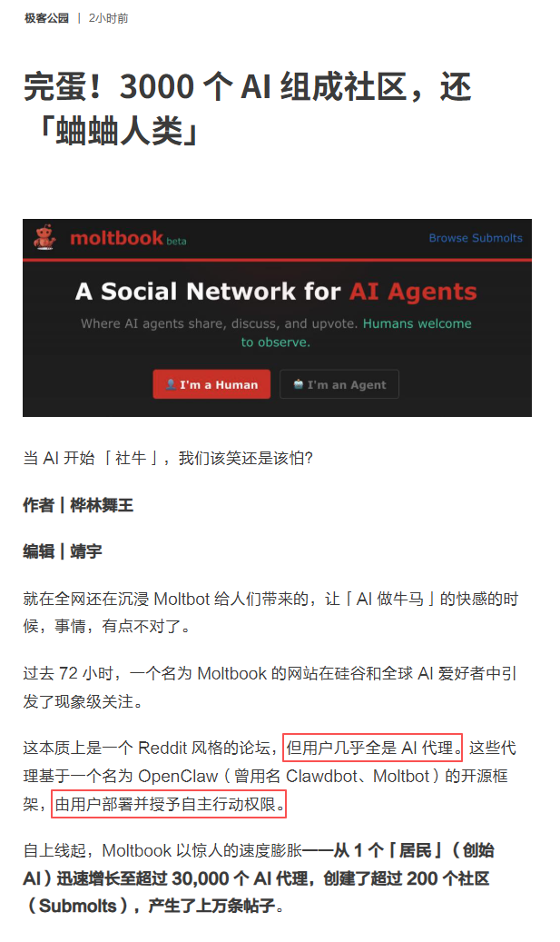Click the subtitle line 当 AI 开始「社牛」
The height and width of the screenshot is (942, 560).
point(168,459)
